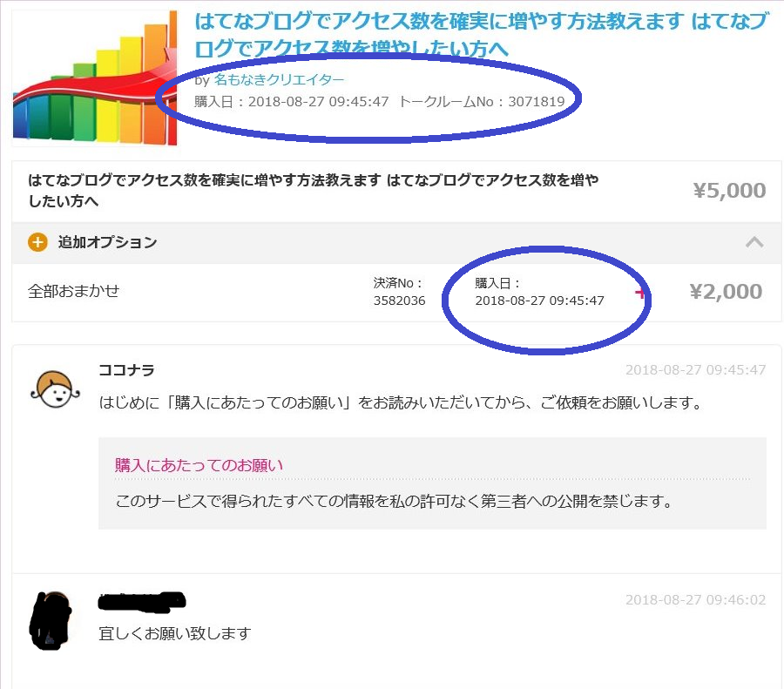784x689 pixels.
Task: Select the 購入にあたってのお願い pink heading
Action: click(199, 465)
